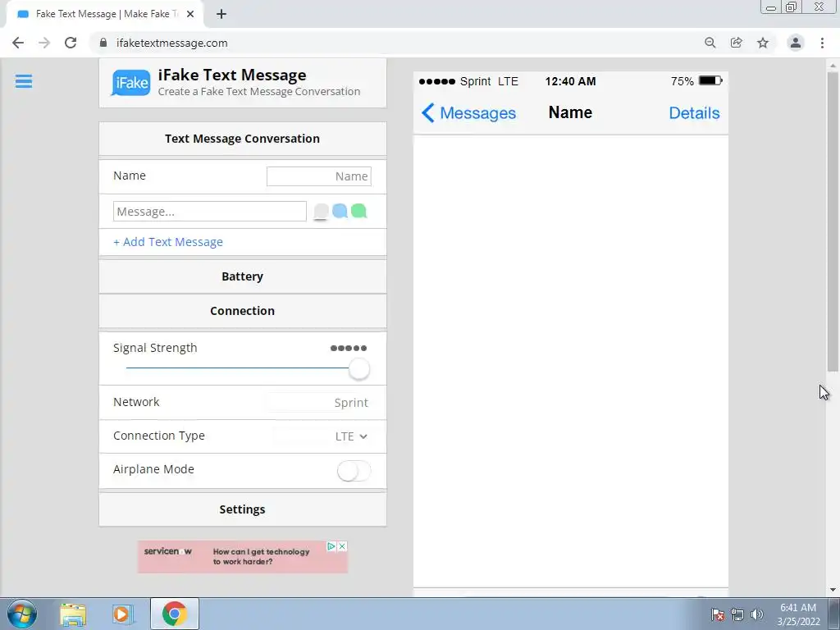This screenshot has width=840, height=630.
Task: Select the blue message bubble color
Action: [x=340, y=211]
